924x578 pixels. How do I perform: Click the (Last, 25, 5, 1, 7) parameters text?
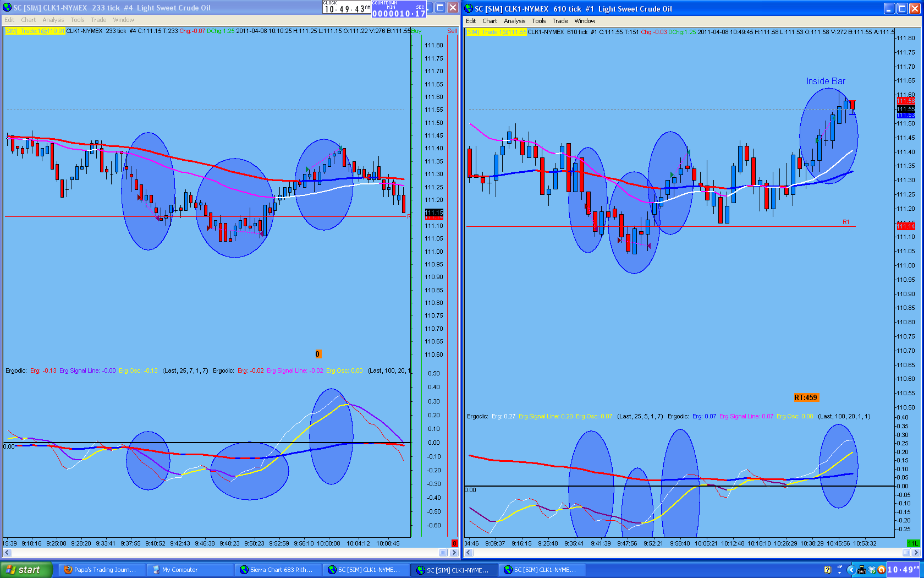[x=640, y=416]
